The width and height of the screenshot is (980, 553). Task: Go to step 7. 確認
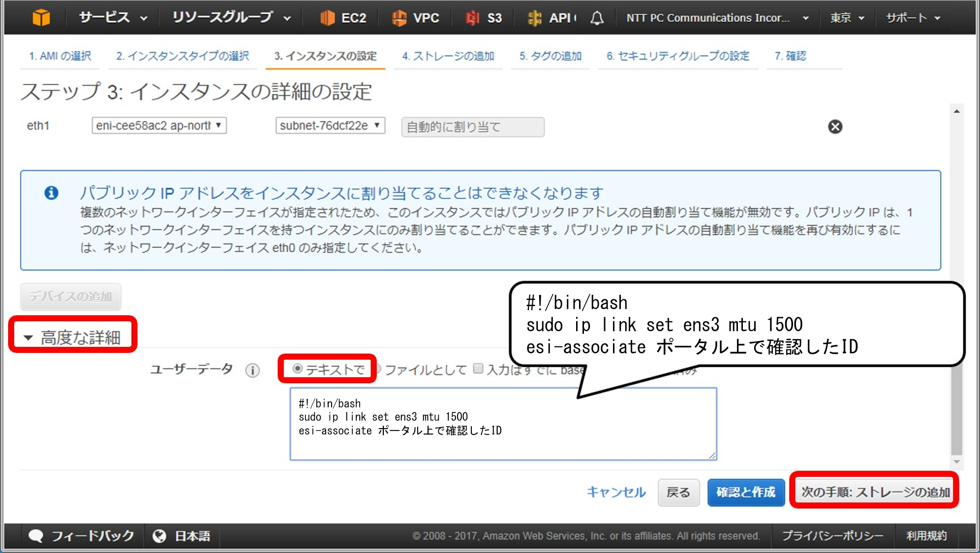click(790, 56)
